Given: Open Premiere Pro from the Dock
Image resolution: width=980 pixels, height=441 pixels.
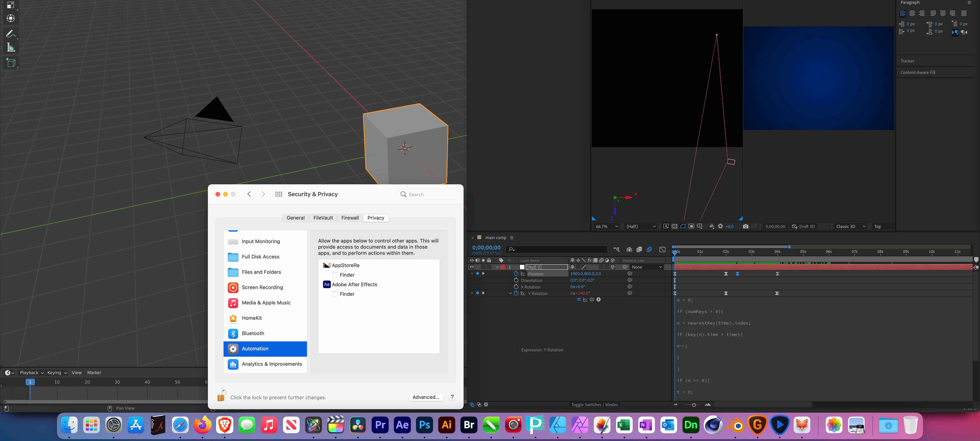Looking at the screenshot, I should tap(380, 425).
